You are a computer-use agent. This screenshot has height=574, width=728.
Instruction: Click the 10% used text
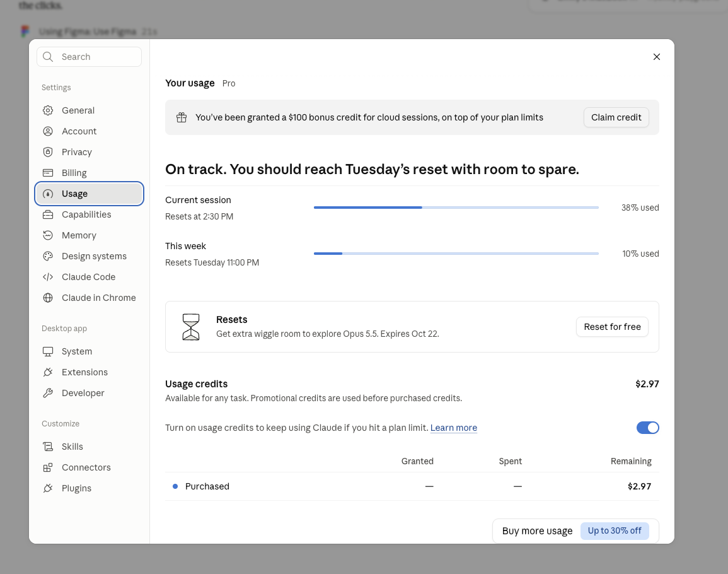click(640, 254)
